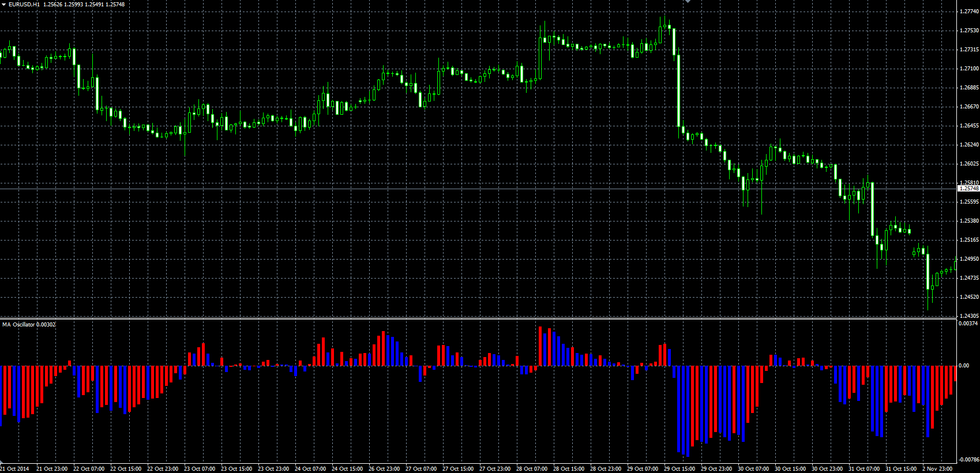Click the 23 Oct 23:00 time label

273,469
